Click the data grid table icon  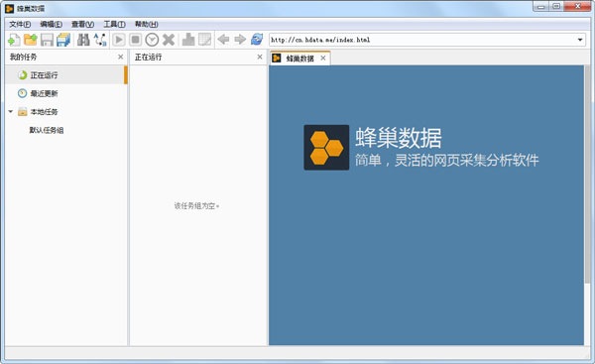click(205, 40)
